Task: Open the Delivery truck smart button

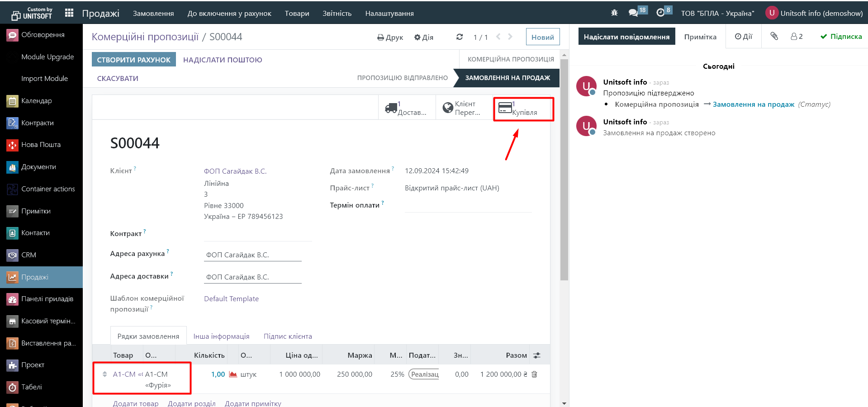Action: pyautogui.click(x=407, y=108)
